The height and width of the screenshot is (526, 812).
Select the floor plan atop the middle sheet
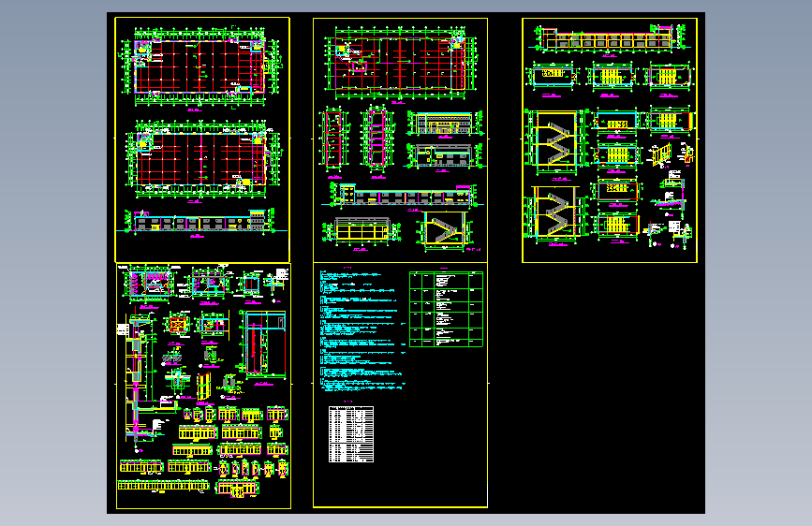(400, 63)
